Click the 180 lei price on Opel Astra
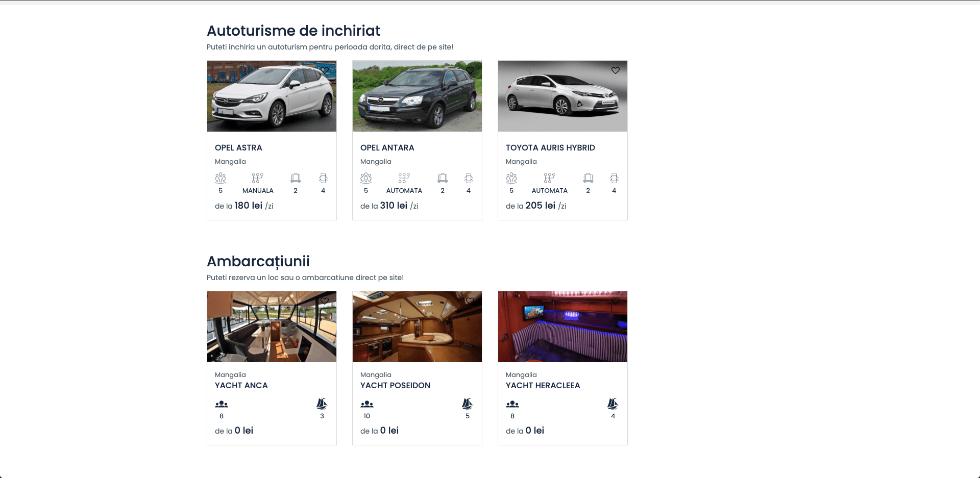The width and height of the screenshot is (980, 478). [249, 206]
